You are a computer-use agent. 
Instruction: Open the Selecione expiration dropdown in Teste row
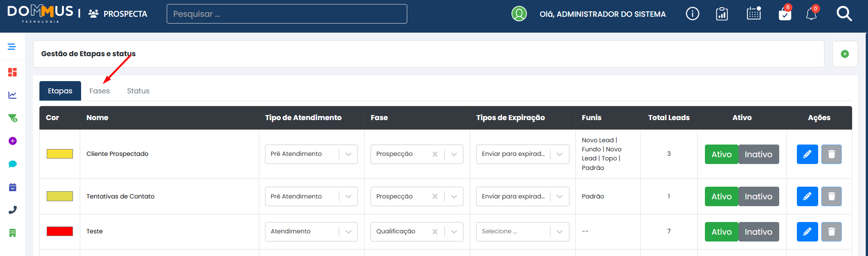[522, 232]
